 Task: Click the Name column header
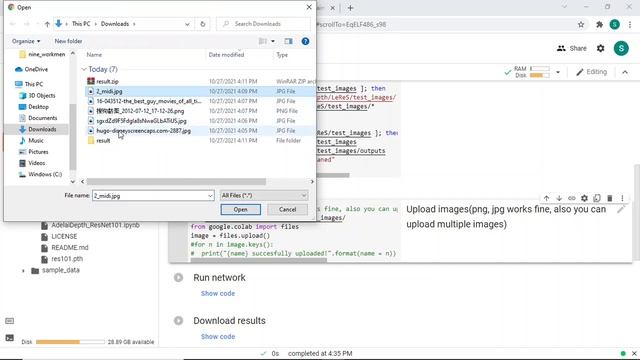click(x=94, y=55)
